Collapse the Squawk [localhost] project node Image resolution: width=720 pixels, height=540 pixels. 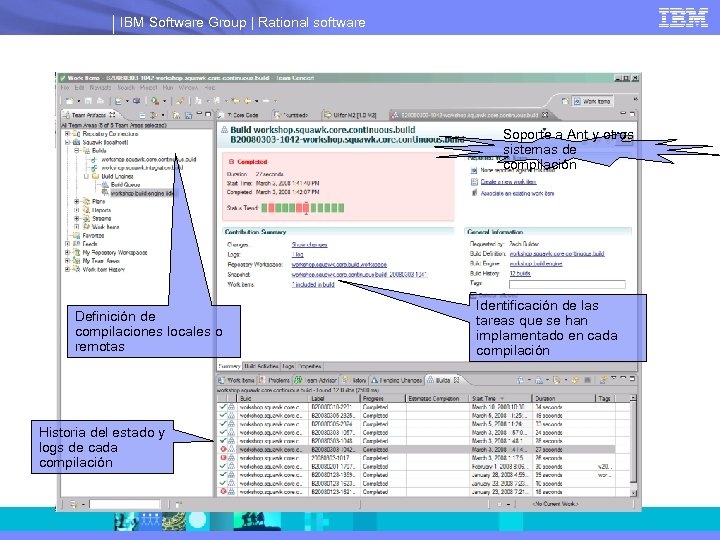pos(68,142)
